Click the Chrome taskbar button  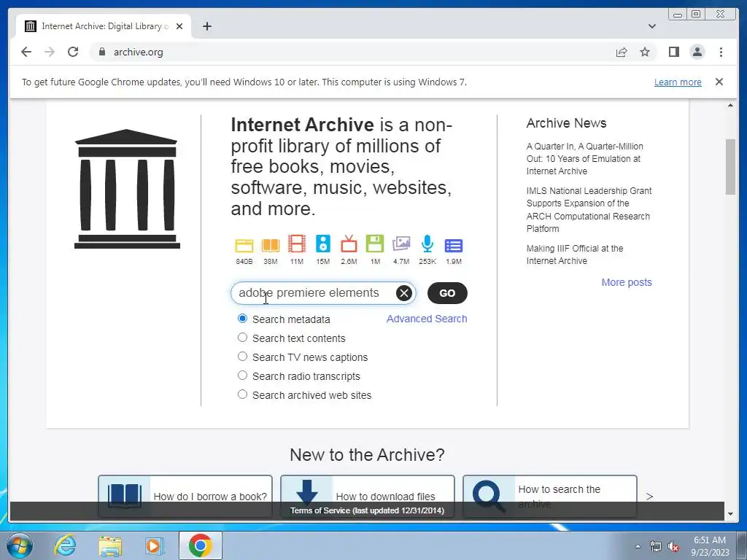click(201, 545)
